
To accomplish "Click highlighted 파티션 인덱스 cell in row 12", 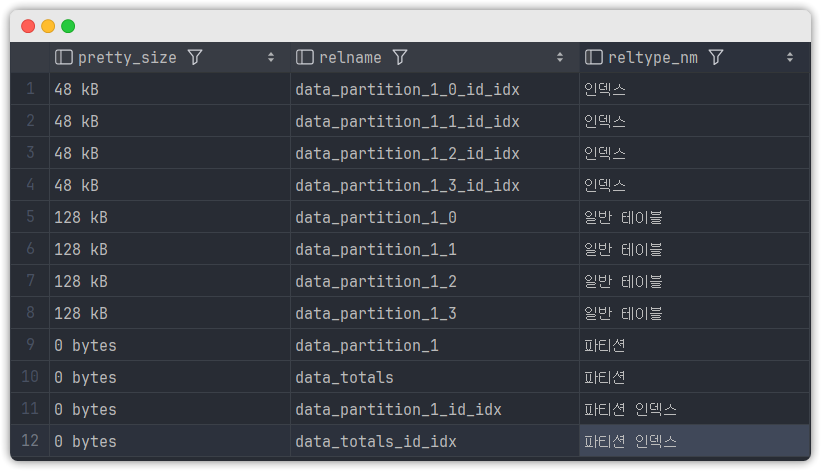I will 694,441.
